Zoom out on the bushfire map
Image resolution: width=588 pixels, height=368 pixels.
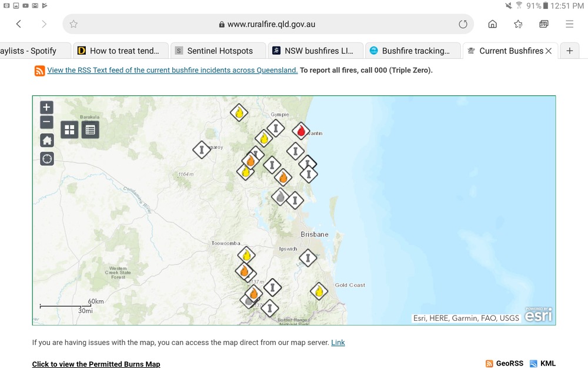pos(46,122)
